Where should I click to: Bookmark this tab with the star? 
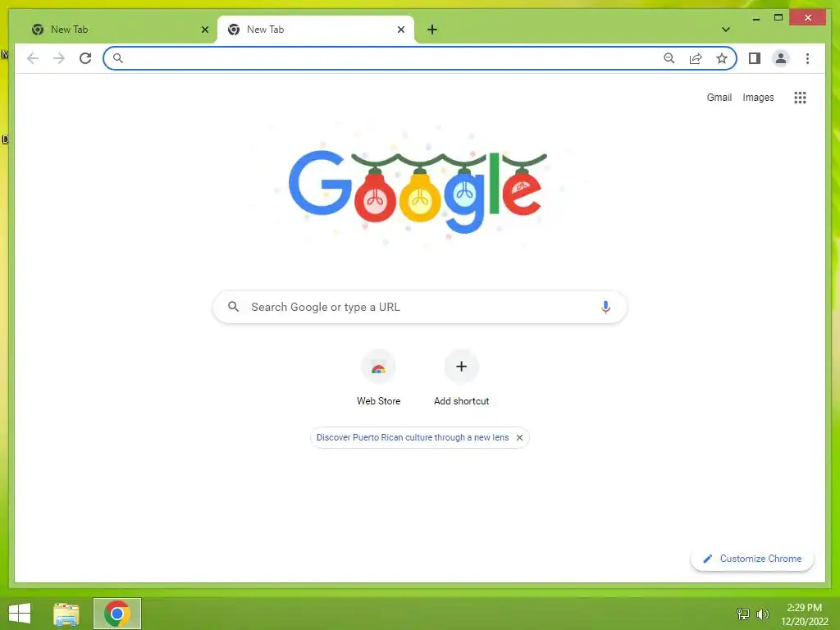722,58
